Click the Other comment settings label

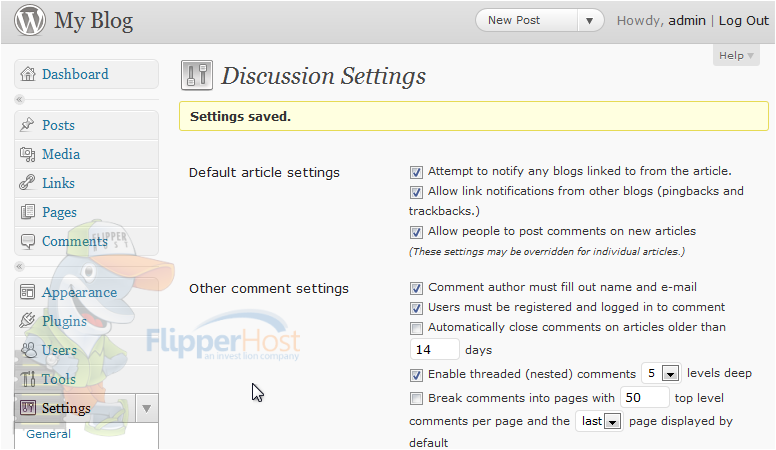(269, 289)
